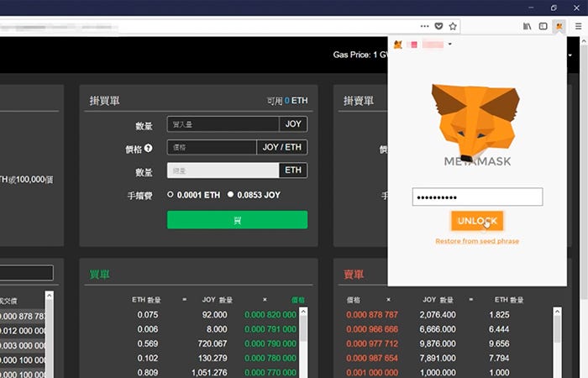Image resolution: width=588 pixels, height=378 pixels.
Task: Select buy price 0.000 791 000
Action: (270, 329)
